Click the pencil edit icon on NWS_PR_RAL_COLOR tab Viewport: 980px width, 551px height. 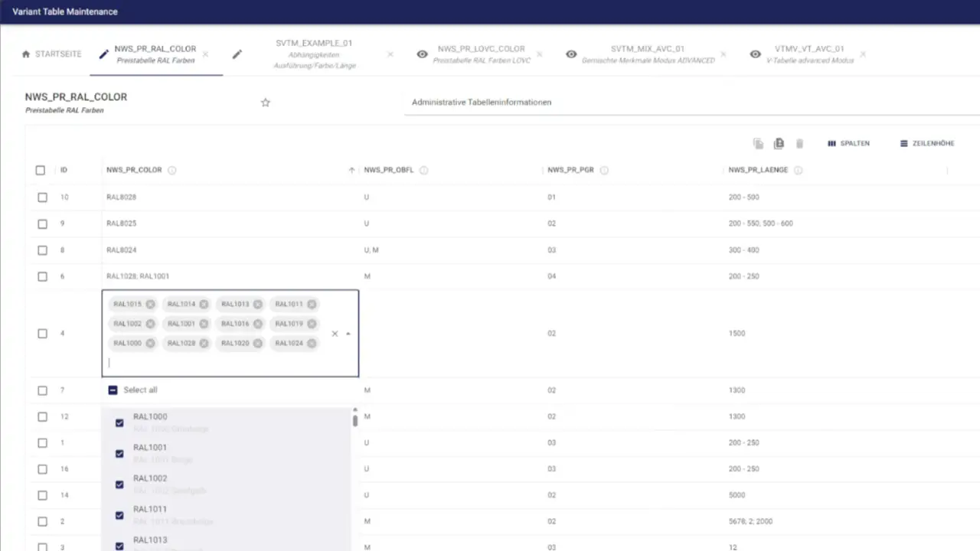103,54
